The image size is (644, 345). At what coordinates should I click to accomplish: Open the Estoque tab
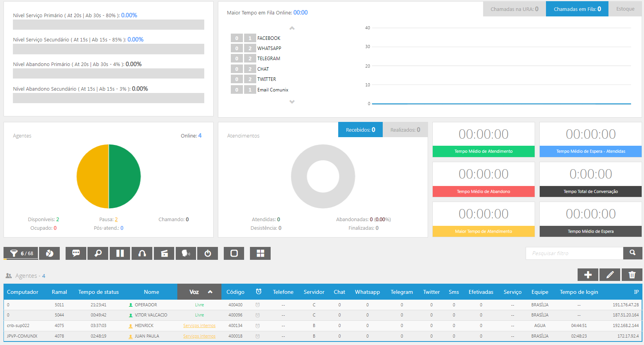[x=625, y=9]
